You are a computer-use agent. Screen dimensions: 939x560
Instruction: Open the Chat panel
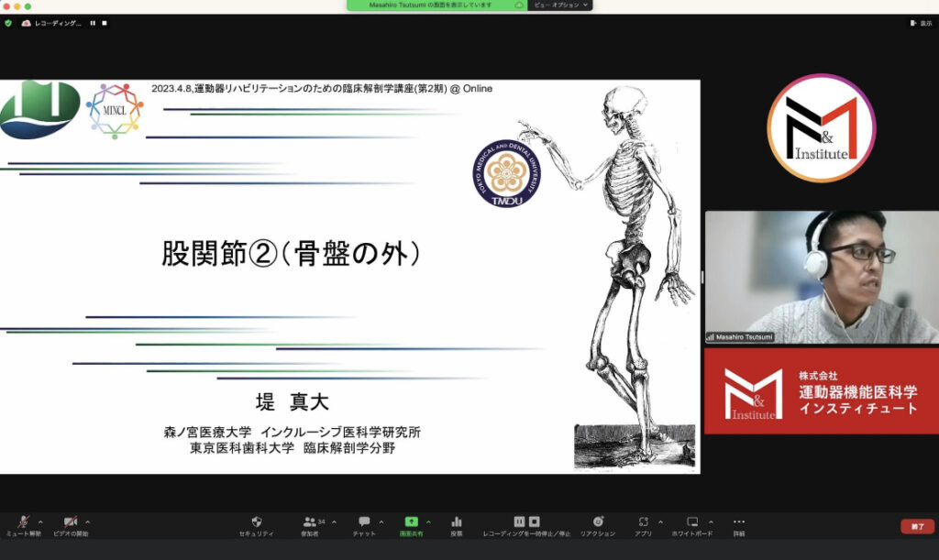coord(364,522)
